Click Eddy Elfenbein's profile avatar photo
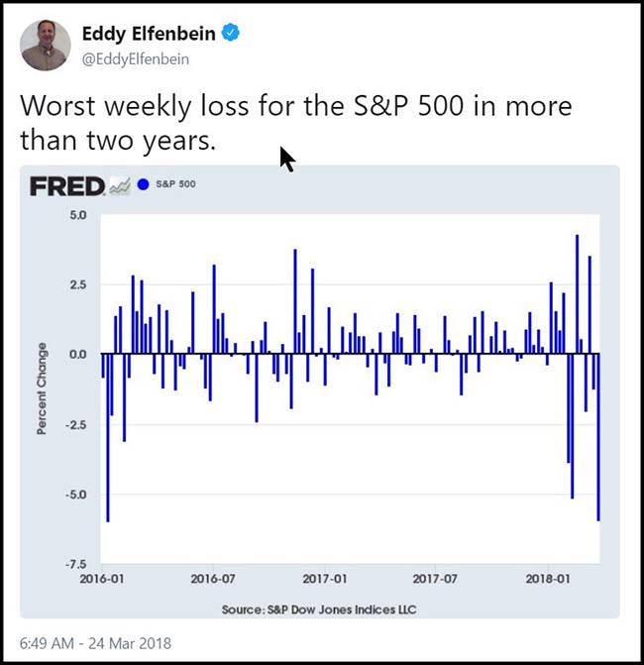Screen dimensions: 644x665 (x=46, y=45)
